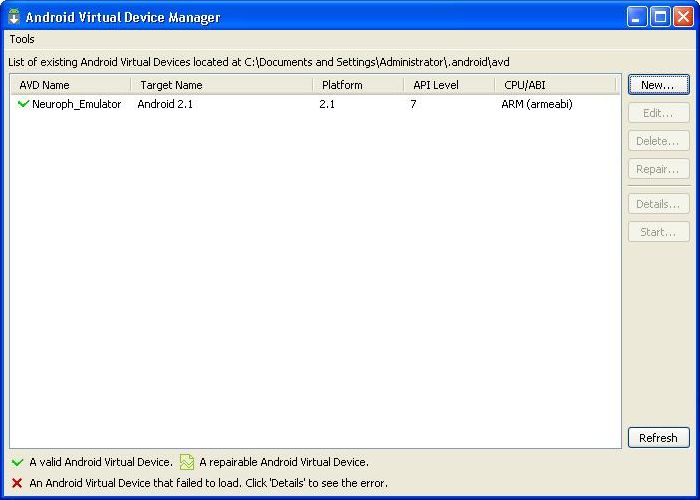Click the Delete button

point(658,141)
